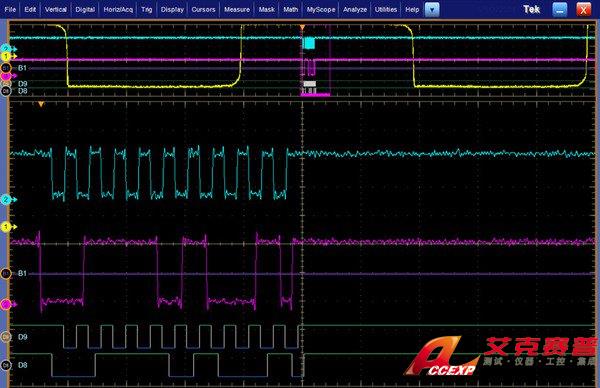The width and height of the screenshot is (600, 388).
Task: Open the Mask menu
Action: [266, 10]
